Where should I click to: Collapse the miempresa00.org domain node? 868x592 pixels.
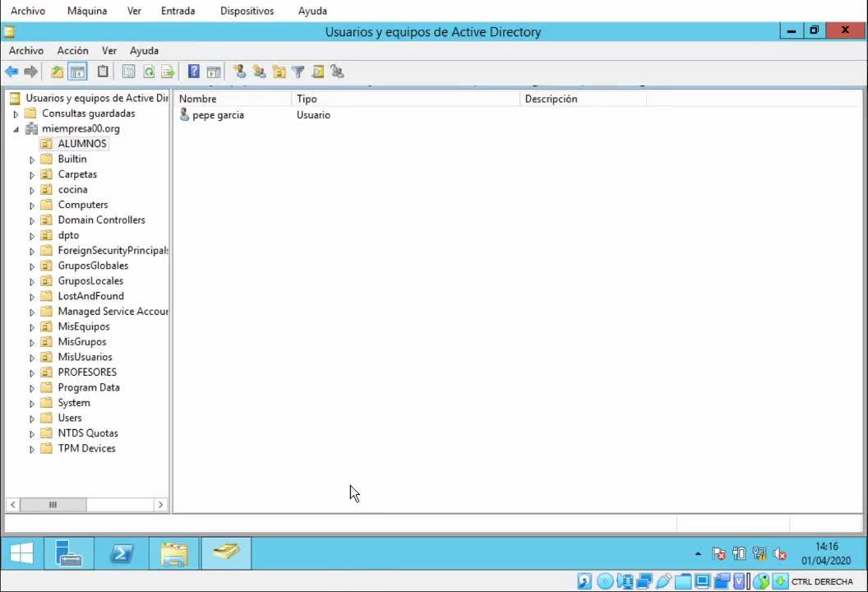pos(16,129)
